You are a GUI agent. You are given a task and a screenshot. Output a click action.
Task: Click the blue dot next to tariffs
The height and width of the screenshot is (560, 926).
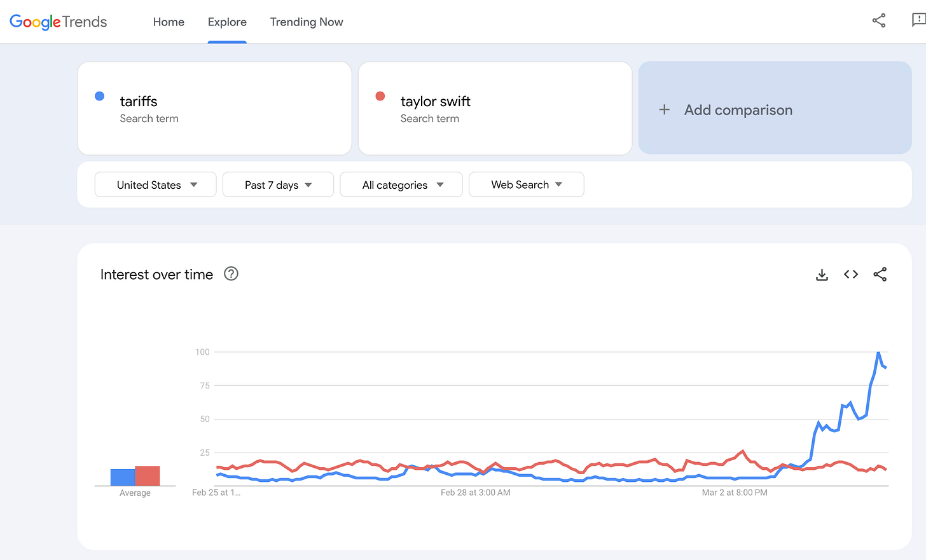point(99,96)
